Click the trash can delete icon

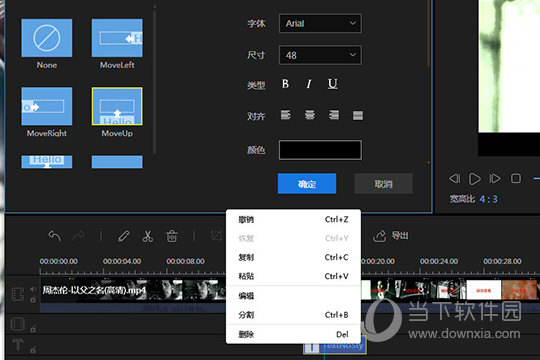(172, 236)
